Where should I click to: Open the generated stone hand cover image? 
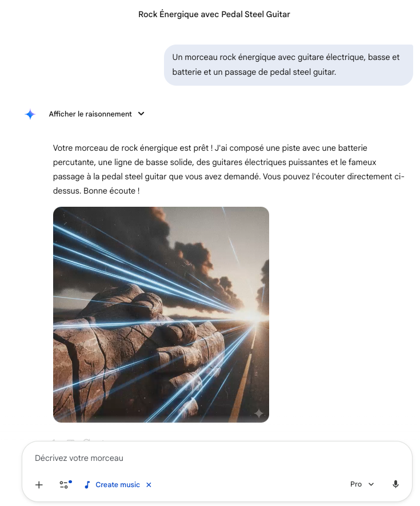pyautogui.click(x=161, y=315)
